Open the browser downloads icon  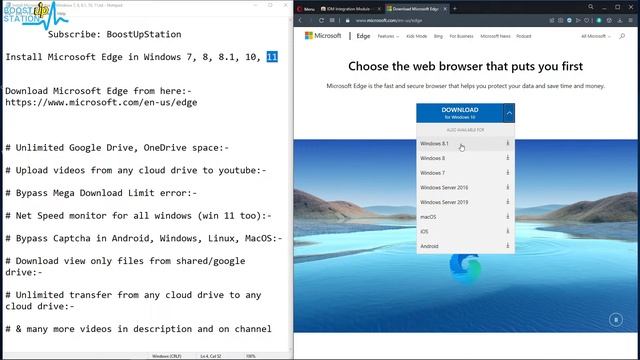click(x=620, y=20)
